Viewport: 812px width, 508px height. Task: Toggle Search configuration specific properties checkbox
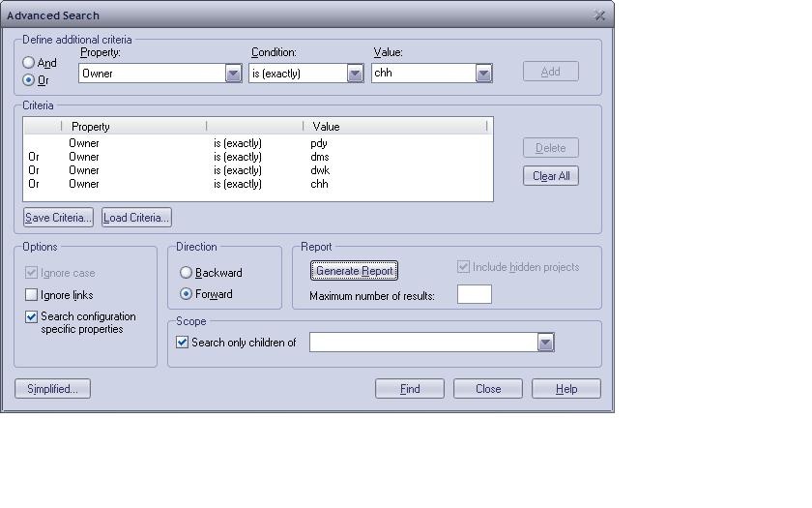pos(31,316)
